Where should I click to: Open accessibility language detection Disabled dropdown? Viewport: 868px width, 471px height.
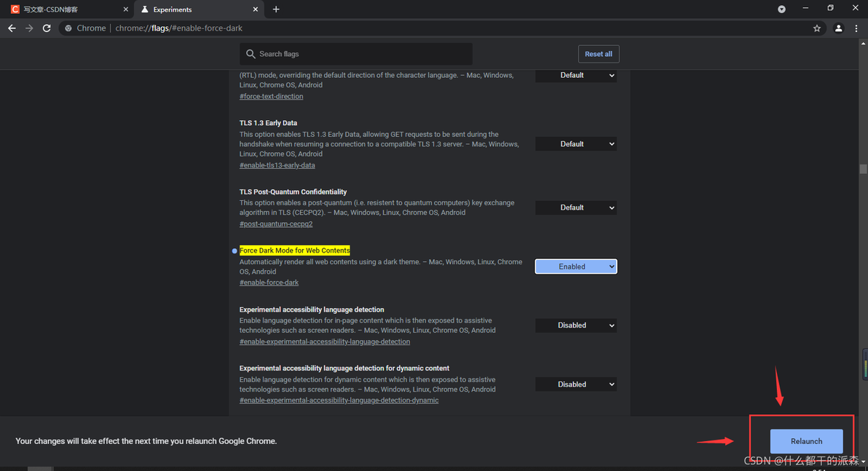[x=576, y=325]
